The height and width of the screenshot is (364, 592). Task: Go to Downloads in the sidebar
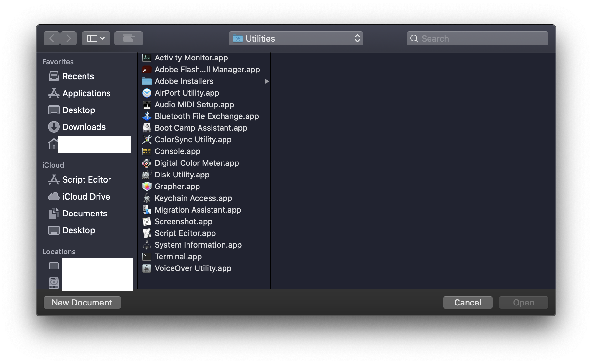point(84,127)
